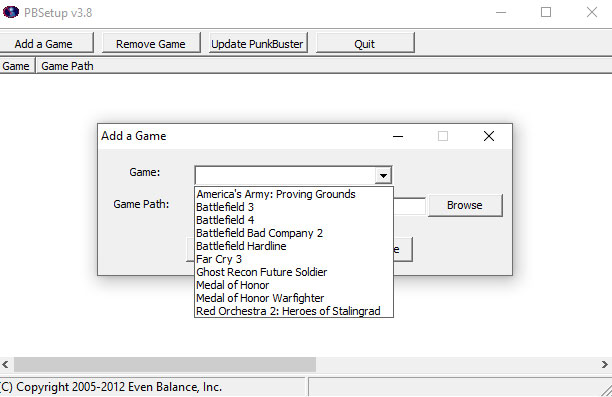Click the Browse button for Game Path

(x=465, y=205)
